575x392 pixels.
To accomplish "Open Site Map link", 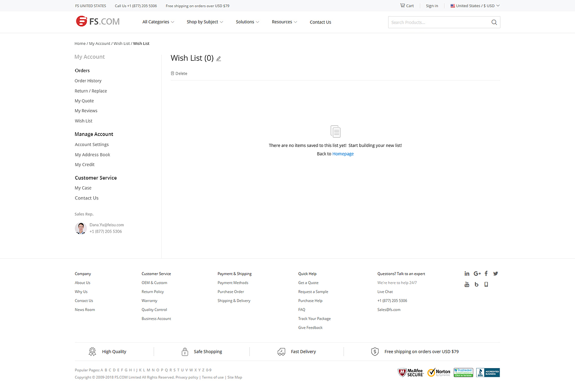I will [234, 378].
